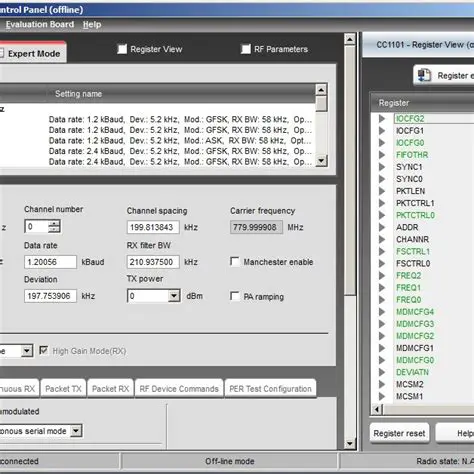Expand the MDMCFG4 register arrow

tap(382, 312)
